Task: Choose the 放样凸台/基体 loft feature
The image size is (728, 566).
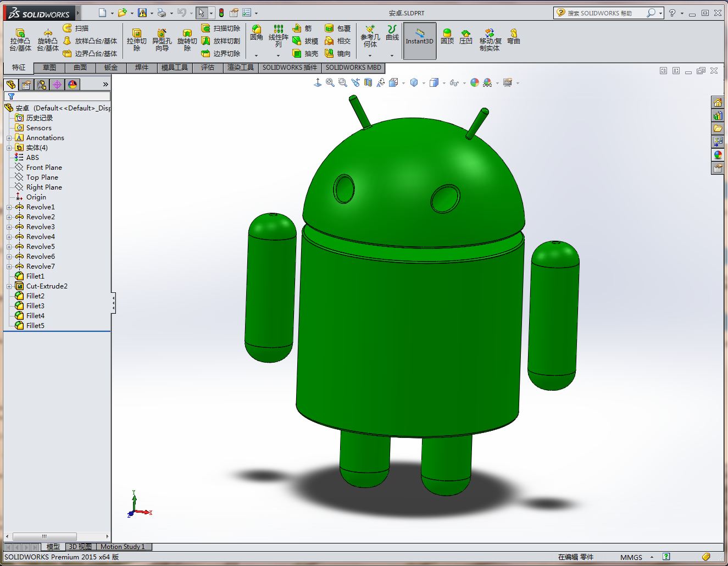Action: (90, 41)
